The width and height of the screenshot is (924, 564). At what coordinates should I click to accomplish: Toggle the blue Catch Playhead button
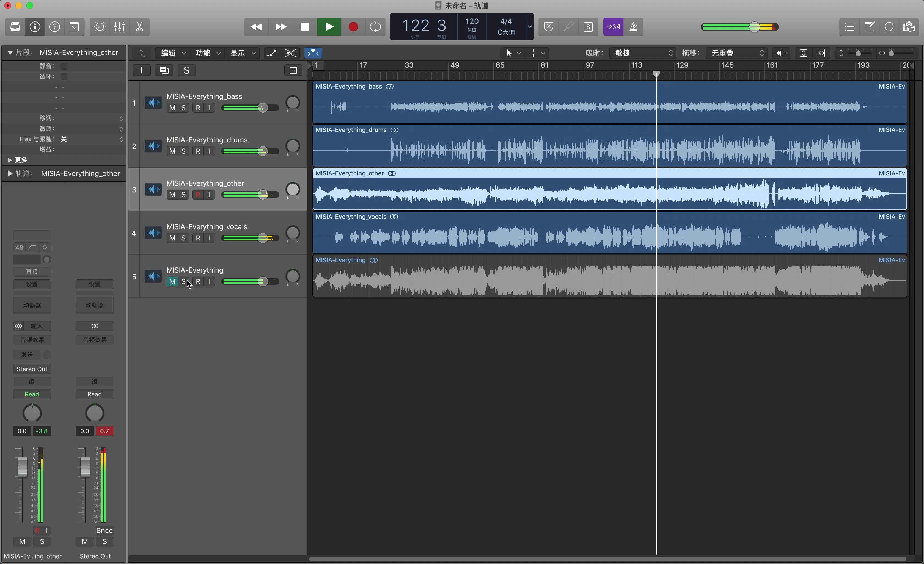[x=313, y=53]
